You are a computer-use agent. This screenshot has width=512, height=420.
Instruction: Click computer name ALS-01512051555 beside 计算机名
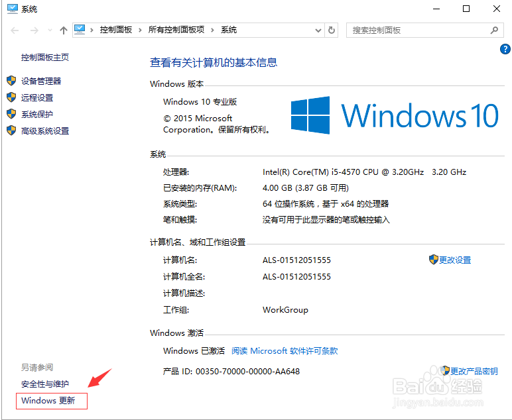coord(297,260)
